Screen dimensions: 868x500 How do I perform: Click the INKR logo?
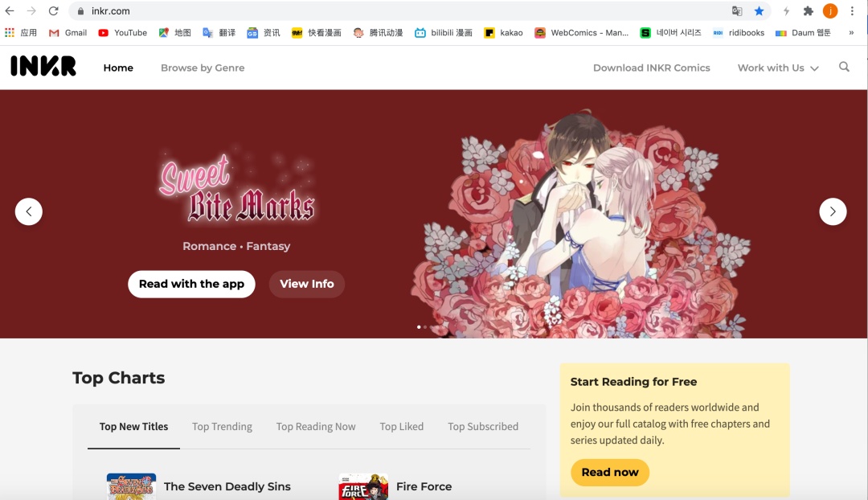[x=43, y=67]
